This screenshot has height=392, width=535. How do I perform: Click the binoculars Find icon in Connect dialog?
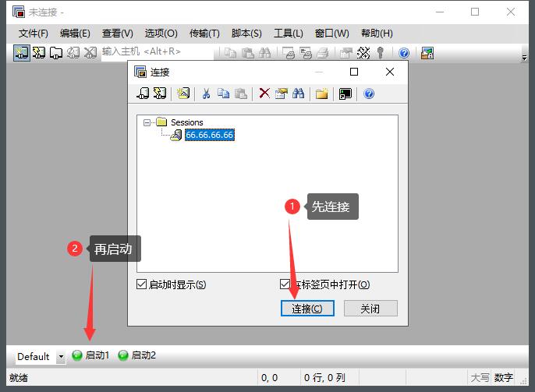click(x=298, y=94)
